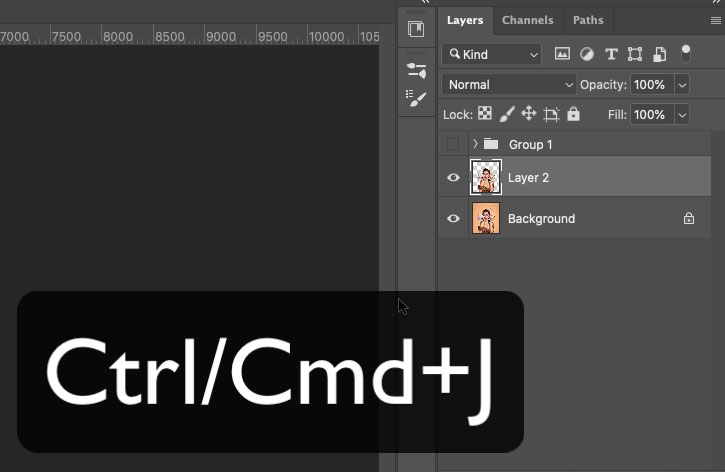Select the Layer 2 thumbnail
The height and width of the screenshot is (472, 725).
(x=485, y=177)
